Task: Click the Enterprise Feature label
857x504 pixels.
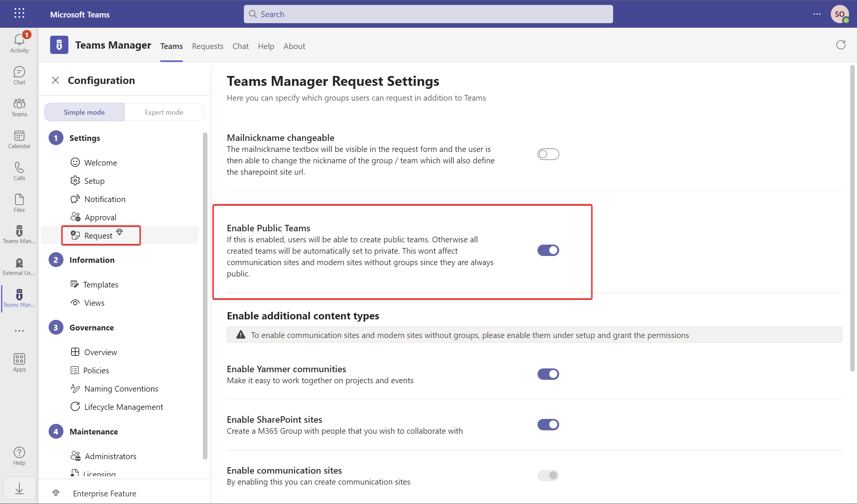Action: [104, 493]
